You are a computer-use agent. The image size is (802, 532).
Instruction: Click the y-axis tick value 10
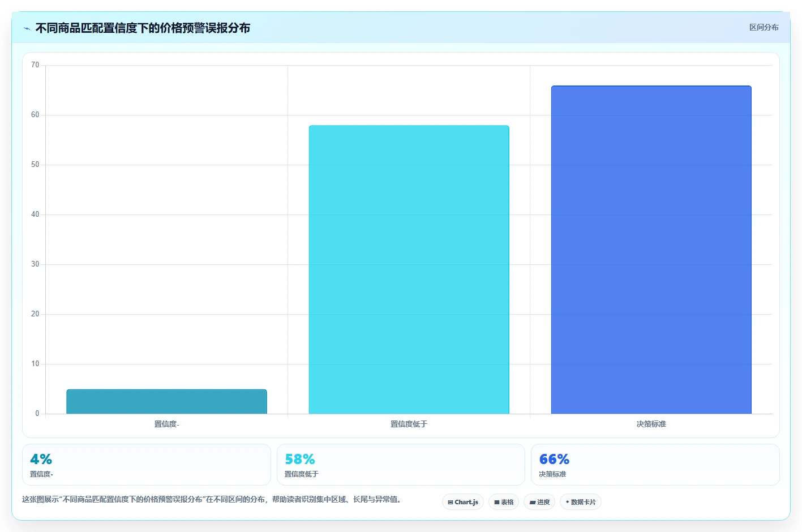tap(35, 364)
